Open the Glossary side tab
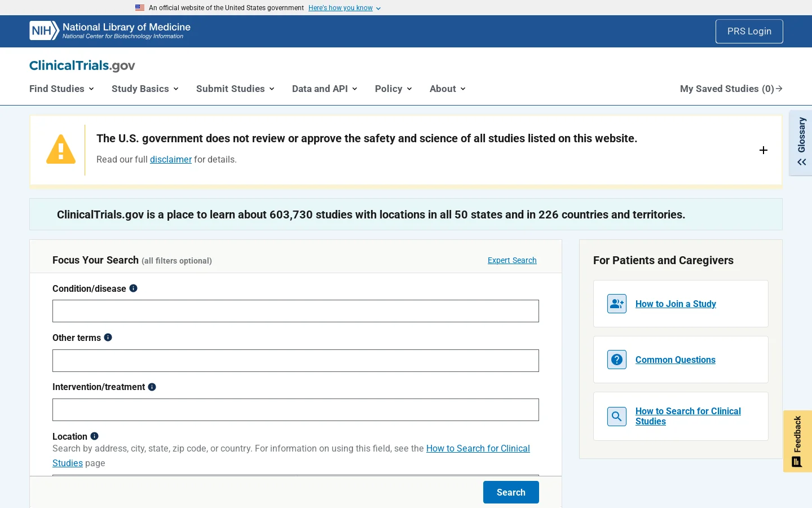The width and height of the screenshot is (812, 508). coord(801,143)
